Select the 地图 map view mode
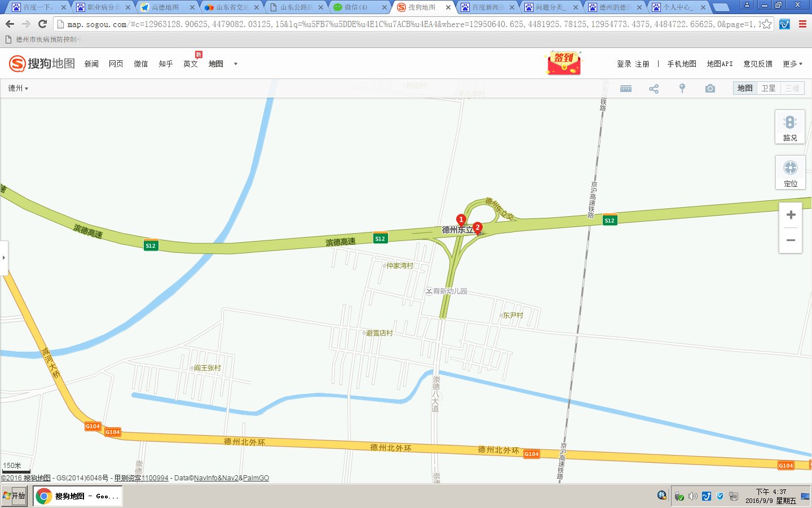Viewport: 812px width, 508px height. (x=745, y=88)
